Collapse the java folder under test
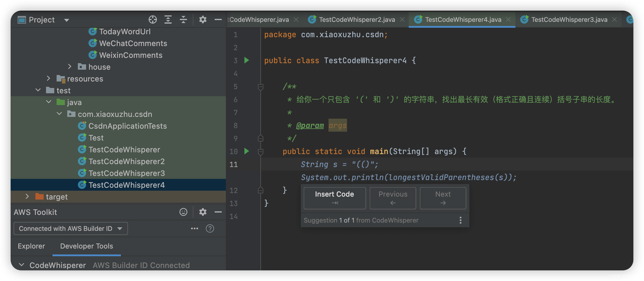Viewport: 644px width, 281px height. click(49, 102)
